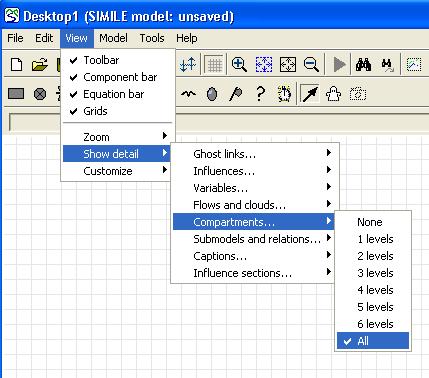Select the crossed circle component tool
Viewport: 429px width, 378px height.
[40, 94]
